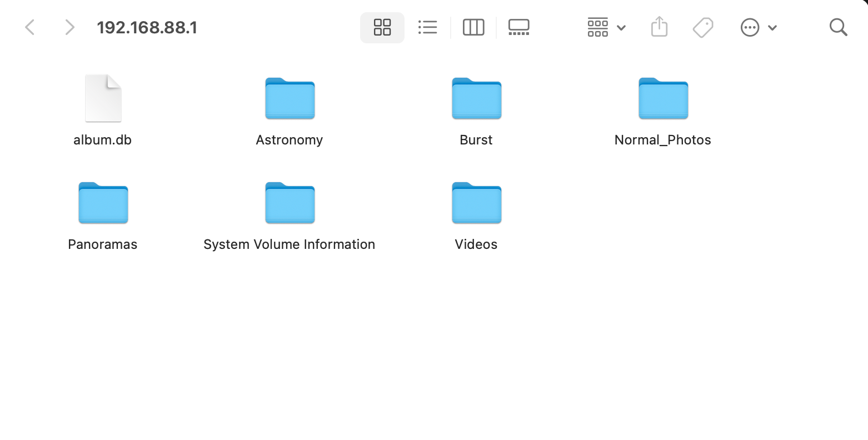Open the Share button in the toolbar

659,27
